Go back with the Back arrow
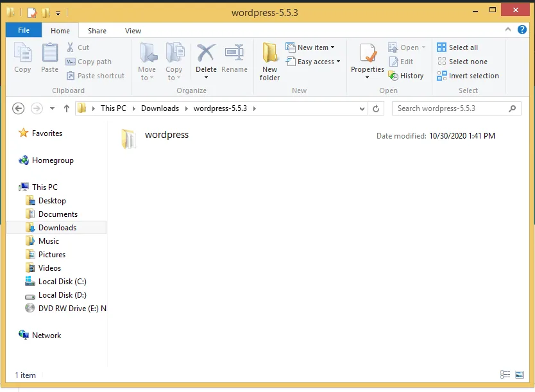Screen dimensions: 535x392 click(x=19, y=108)
